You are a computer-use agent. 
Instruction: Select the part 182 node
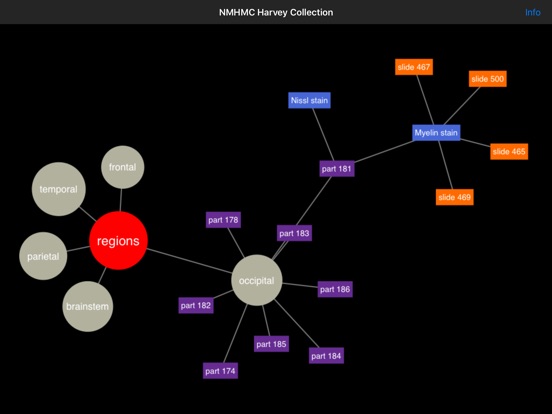coord(196,305)
